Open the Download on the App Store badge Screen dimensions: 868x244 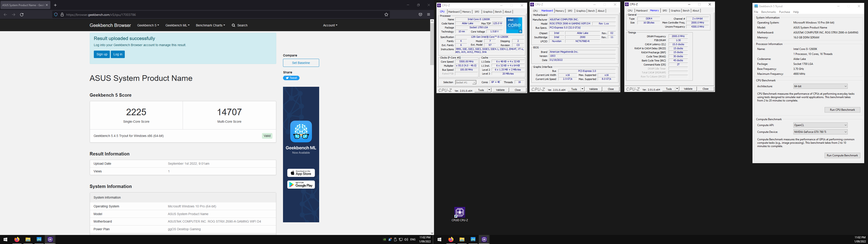301,173
